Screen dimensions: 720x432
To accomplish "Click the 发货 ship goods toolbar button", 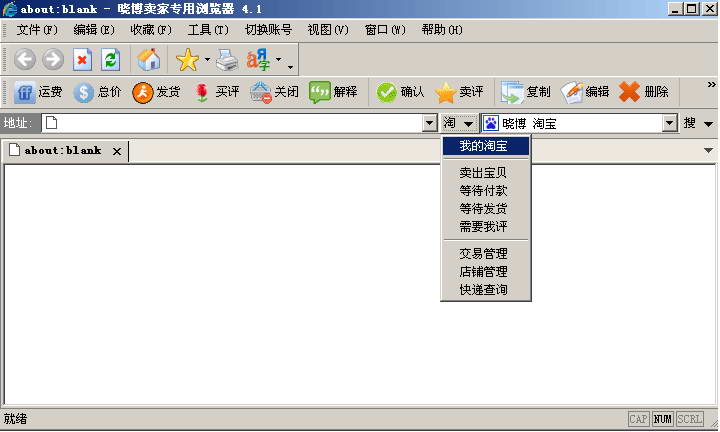I will [x=156, y=92].
